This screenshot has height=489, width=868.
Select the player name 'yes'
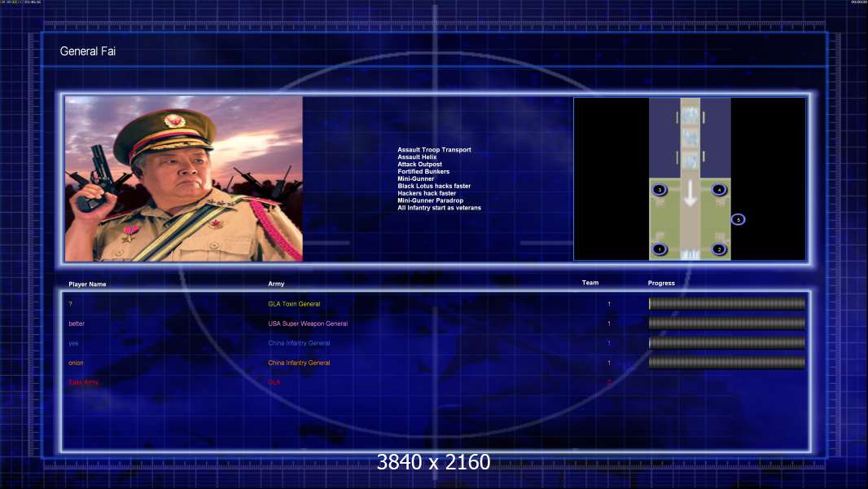coord(73,343)
